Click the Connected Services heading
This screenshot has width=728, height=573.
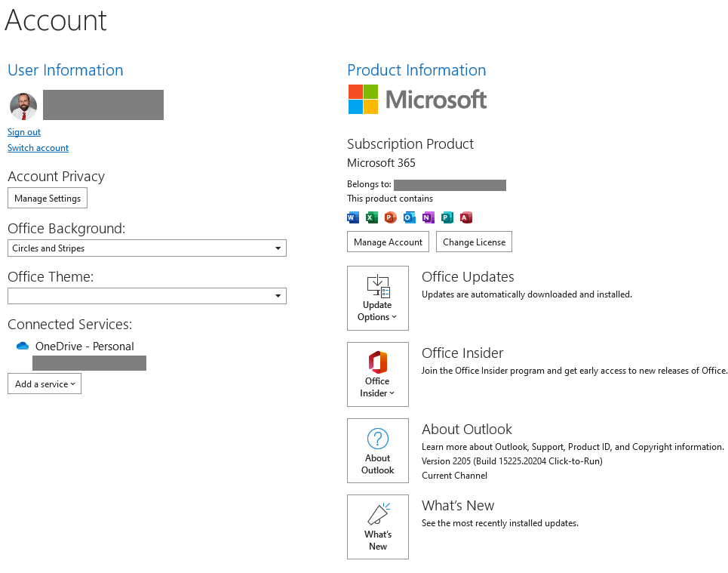69,324
